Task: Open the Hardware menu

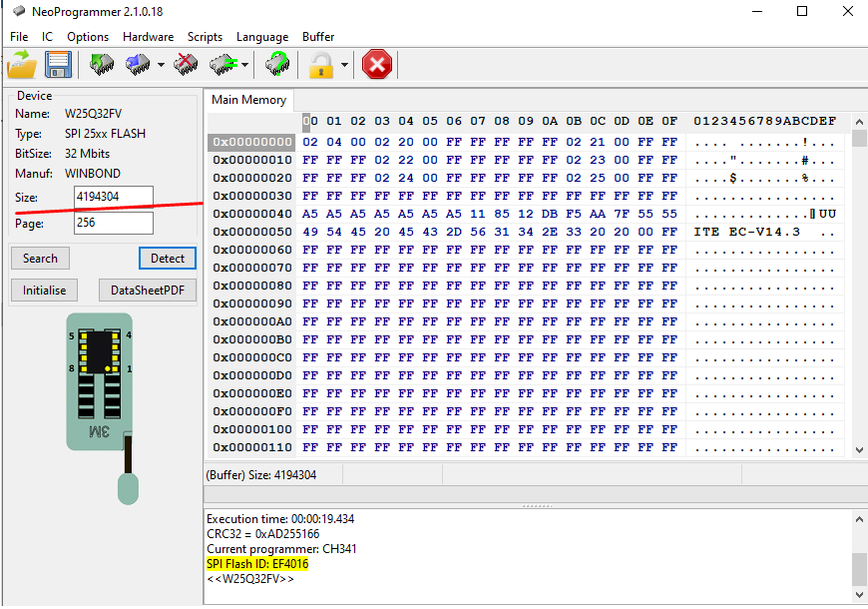Action: point(148,37)
